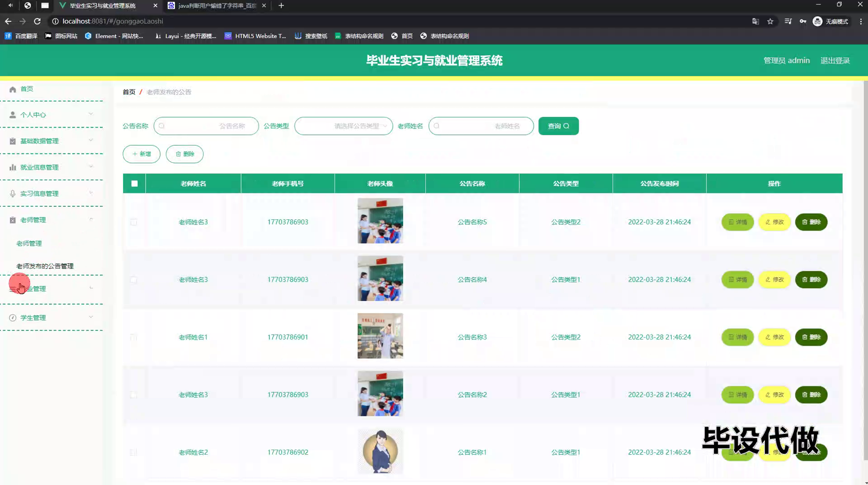Click 详情 for 公告名称5 row
868x485 pixels.
[737, 222]
